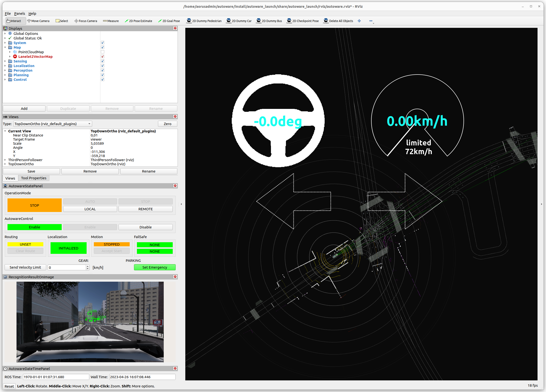
Task: Select the Measure tool
Action: coord(111,21)
